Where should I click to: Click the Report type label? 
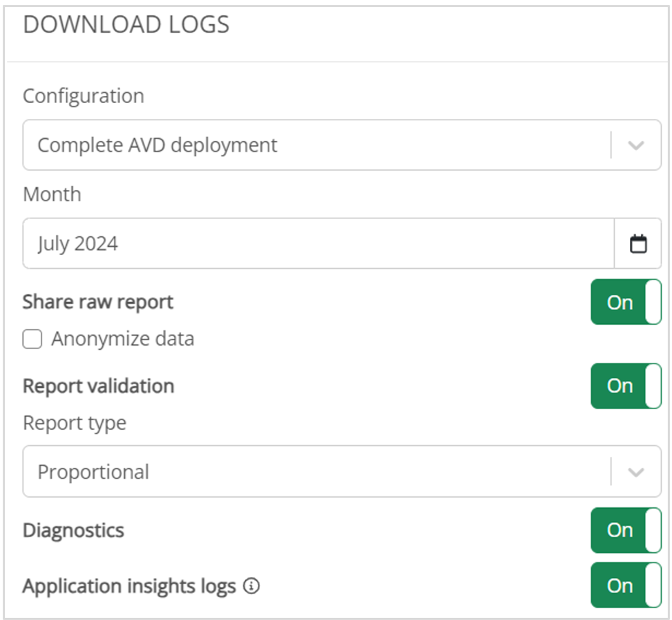75,423
